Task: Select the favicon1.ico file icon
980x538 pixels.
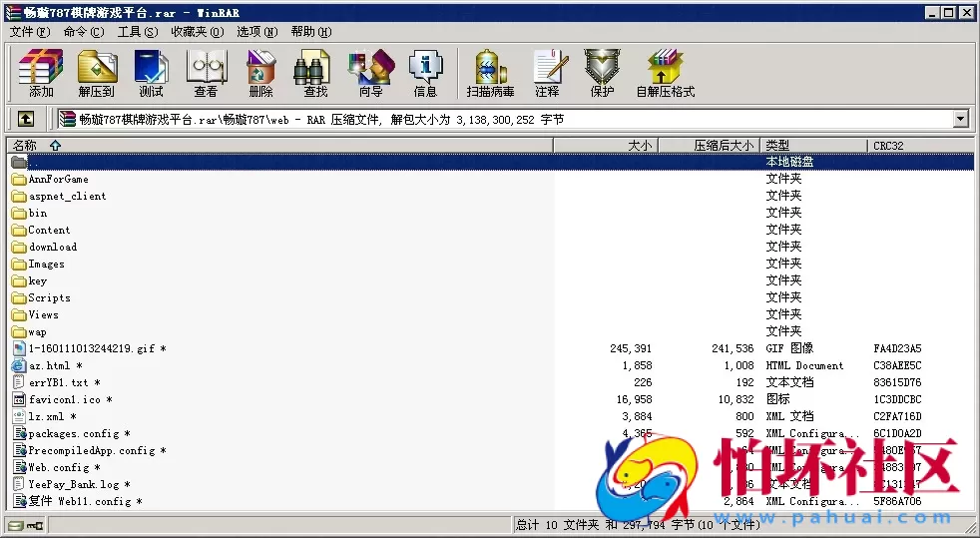Action: click(19, 399)
